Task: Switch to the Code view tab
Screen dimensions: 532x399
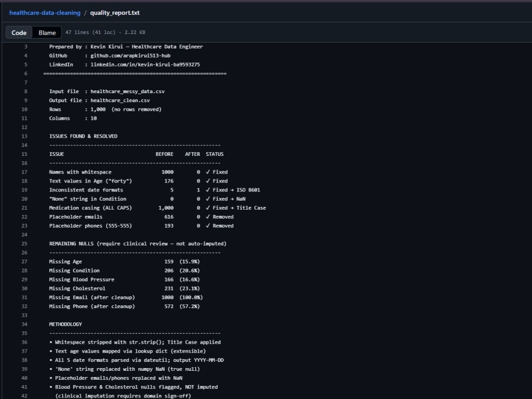Action: pos(19,32)
